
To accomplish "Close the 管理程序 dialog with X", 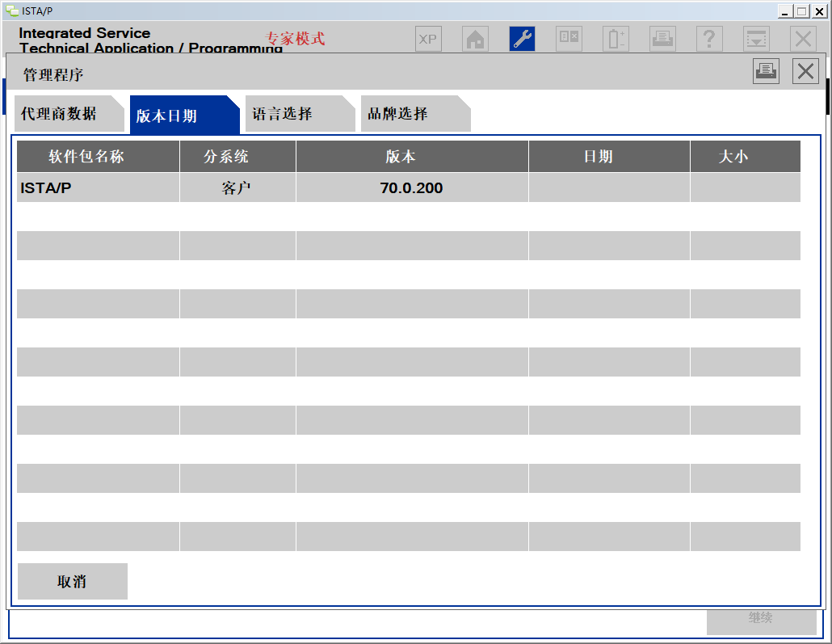I will pyautogui.click(x=805, y=71).
